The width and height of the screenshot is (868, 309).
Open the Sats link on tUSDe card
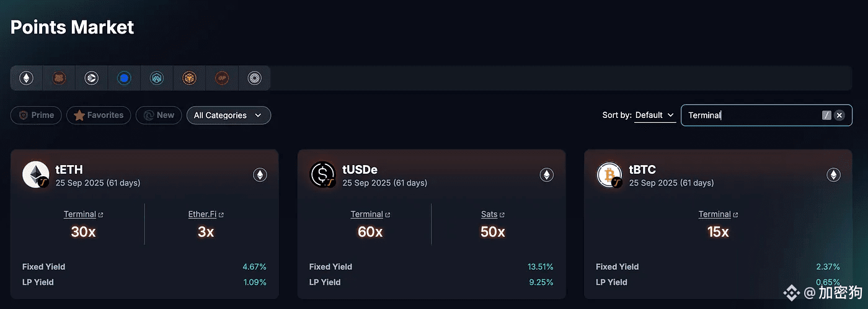492,214
